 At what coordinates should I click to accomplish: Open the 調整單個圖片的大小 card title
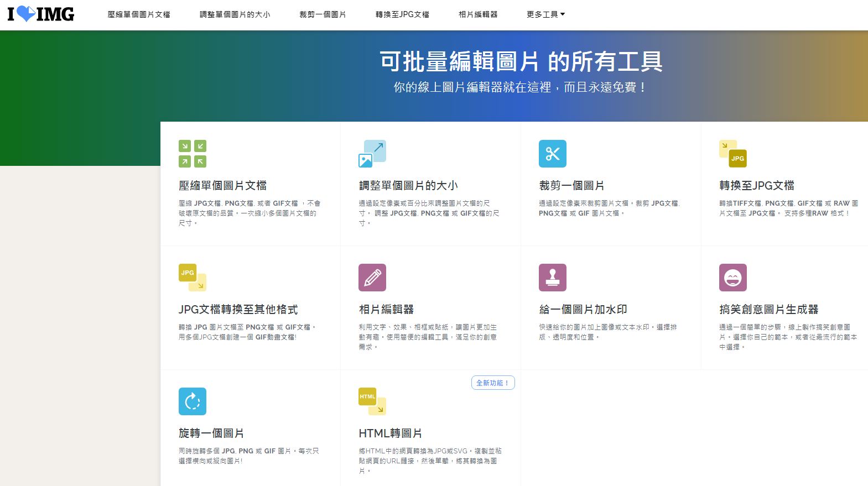(x=408, y=185)
